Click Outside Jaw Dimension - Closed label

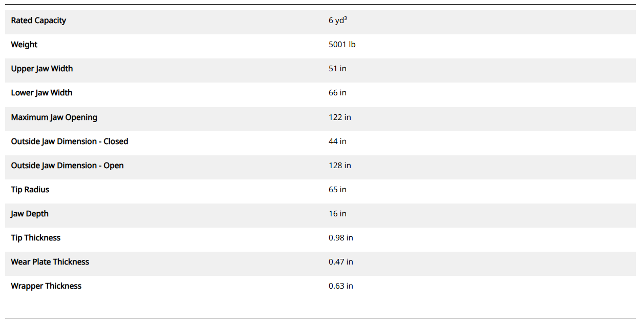70,141
